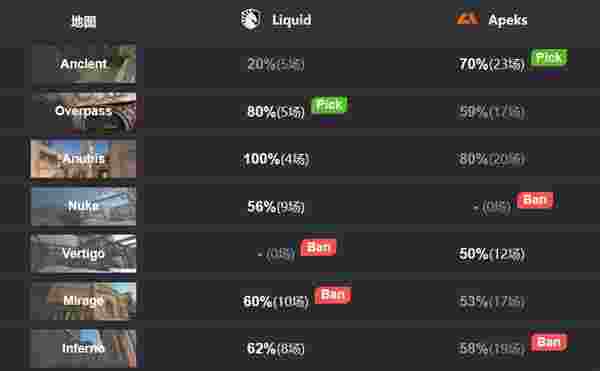Open the Overpass map thumbnail
Viewport: 600px width, 371px height.
point(83,111)
